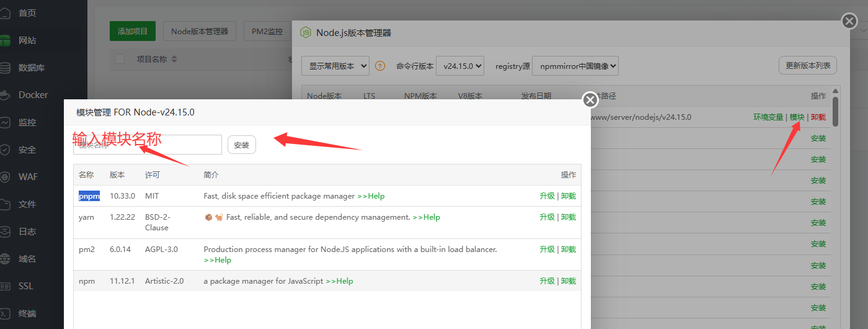Click the Node.js logo in manager title
868x329 pixels.
click(306, 33)
